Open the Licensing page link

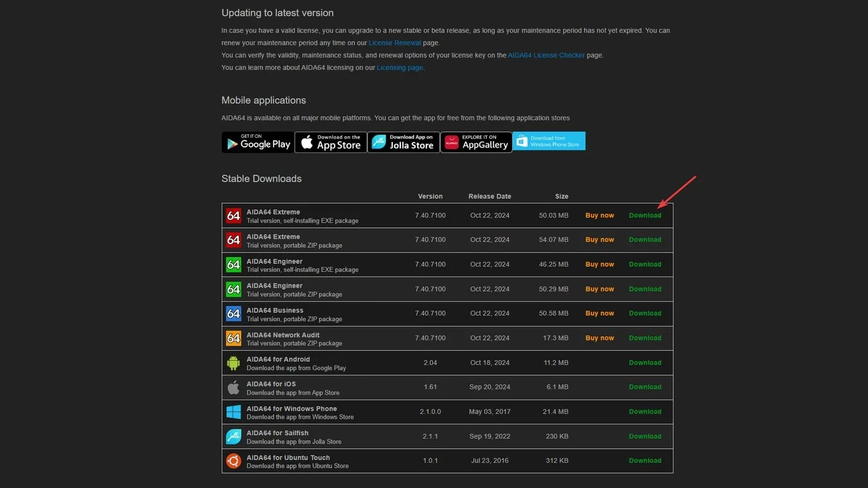400,67
